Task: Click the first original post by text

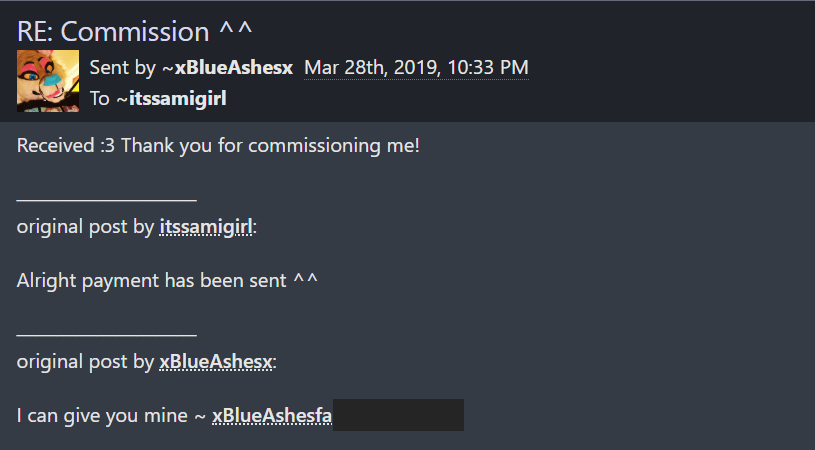Action: (86, 227)
